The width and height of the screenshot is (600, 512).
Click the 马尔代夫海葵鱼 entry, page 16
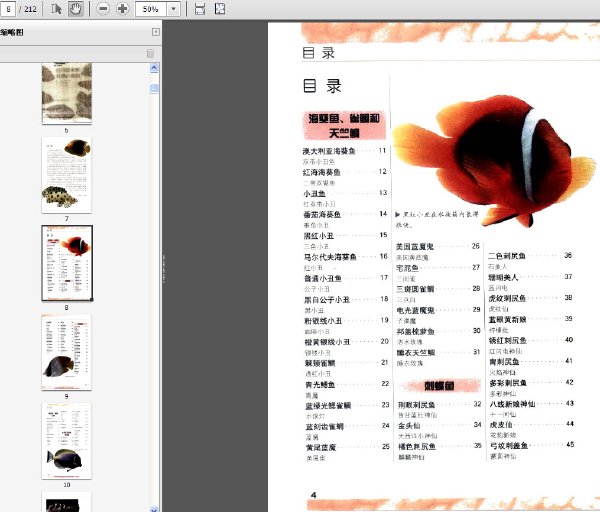pyautogui.click(x=346, y=257)
